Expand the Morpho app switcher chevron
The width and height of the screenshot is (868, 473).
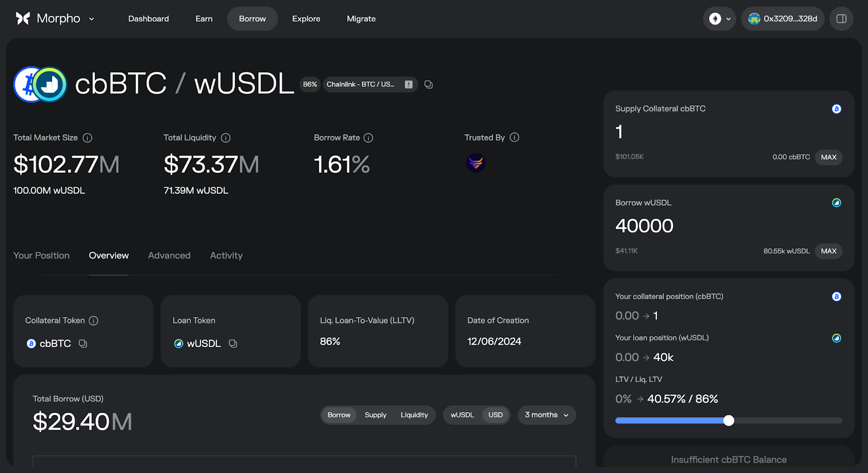92,19
